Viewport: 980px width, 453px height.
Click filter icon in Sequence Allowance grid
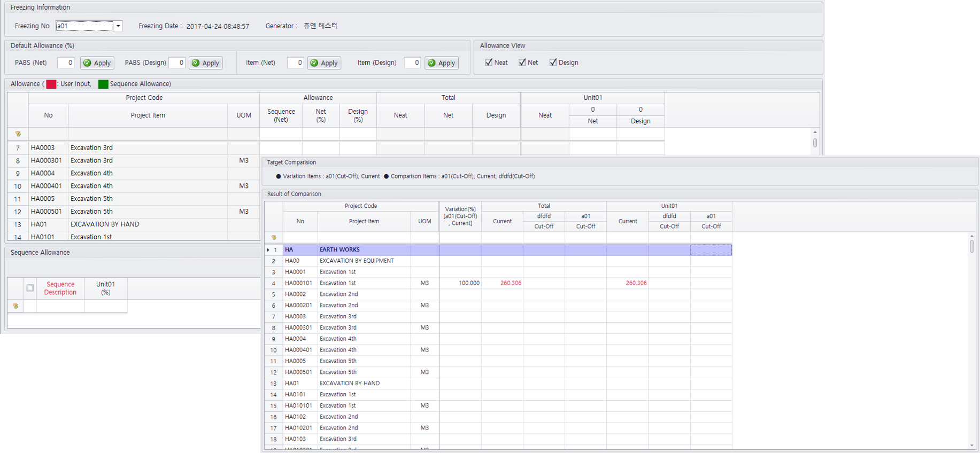[x=16, y=306]
